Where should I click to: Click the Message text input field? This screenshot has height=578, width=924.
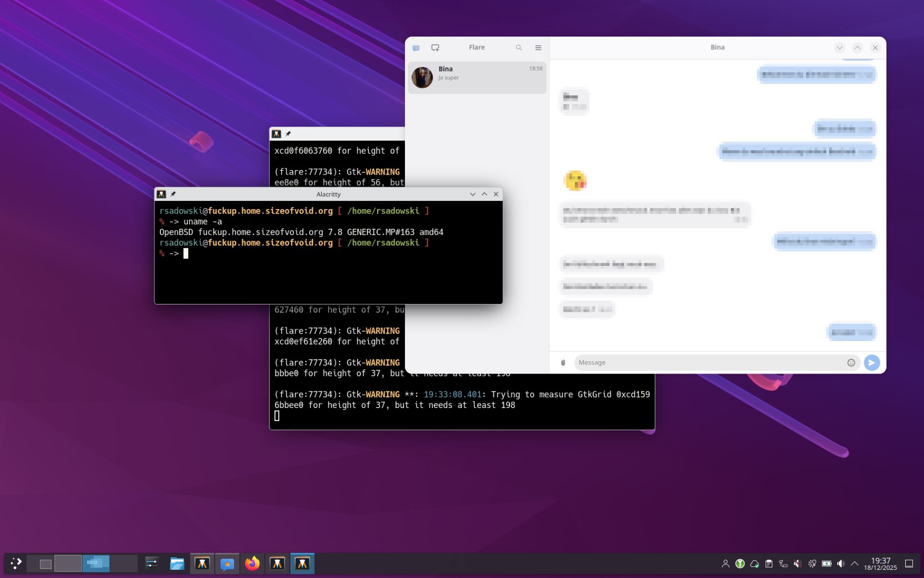point(710,362)
